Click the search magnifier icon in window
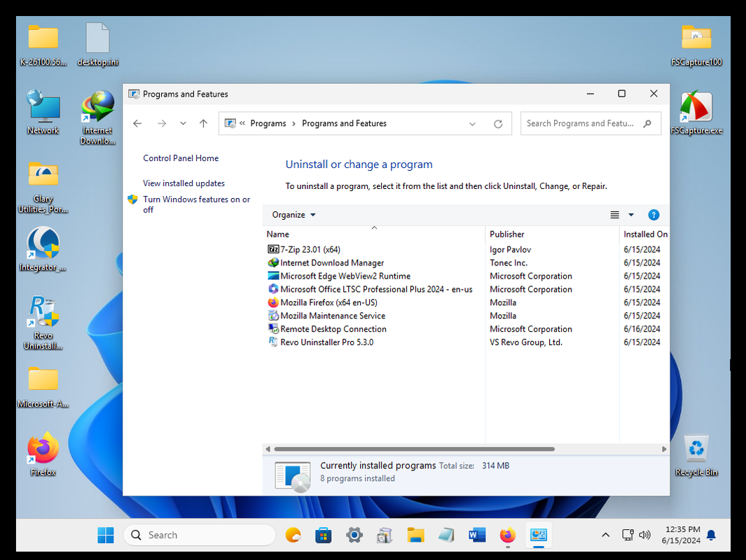The image size is (746, 560). click(647, 124)
